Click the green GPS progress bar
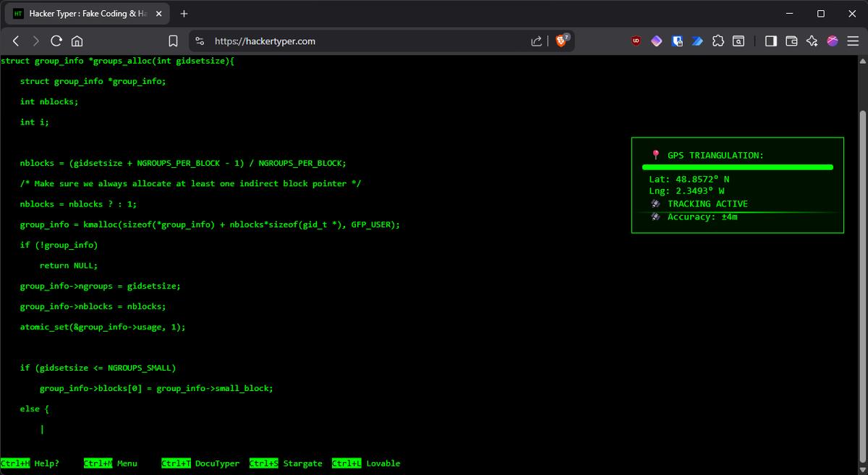This screenshot has width=868, height=475. pyautogui.click(x=738, y=167)
